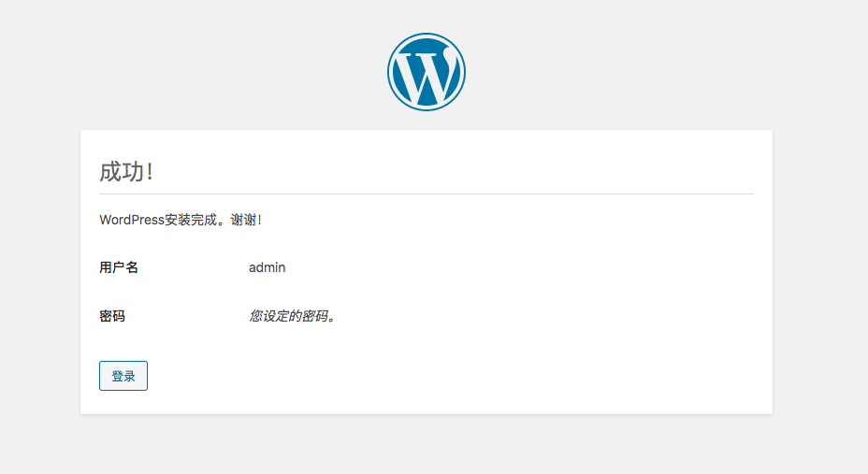Image resolution: width=868 pixels, height=474 pixels.
Task: Click the divider line under 成功! heading
Action: [x=426, y=194]
